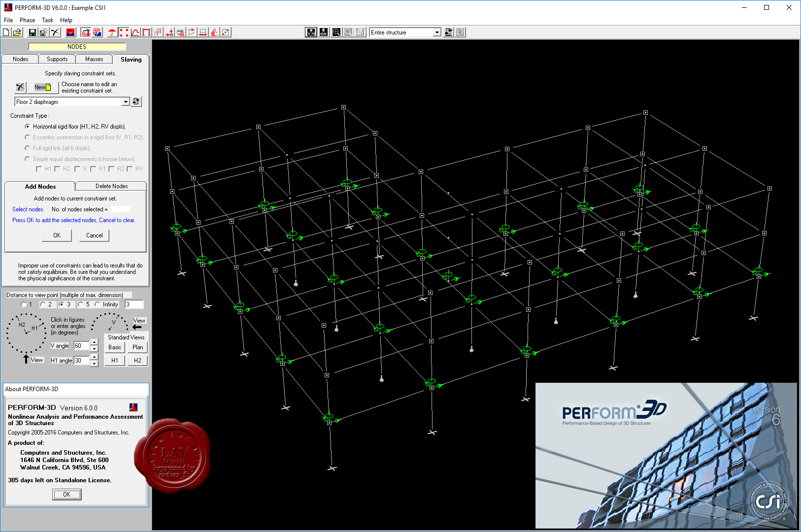The height and width of the screenshot is (532, 801).
Task: Click New to create constraint set
Action: pos(43,87)
